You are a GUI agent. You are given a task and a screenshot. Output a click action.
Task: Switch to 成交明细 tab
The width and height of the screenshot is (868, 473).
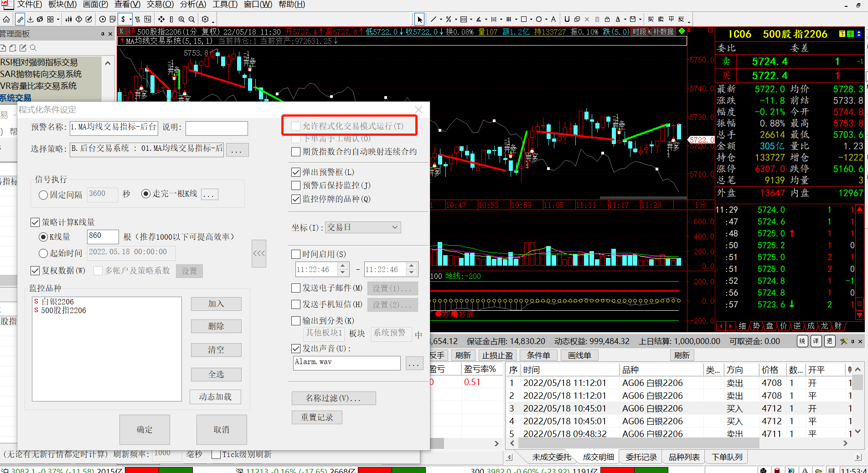(x=598, y=457)
